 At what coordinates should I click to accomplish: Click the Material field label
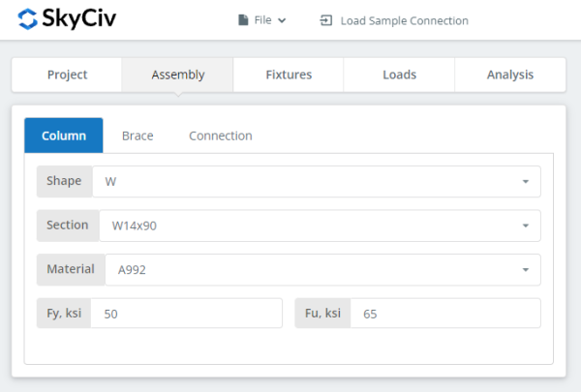tap(71, 269)
